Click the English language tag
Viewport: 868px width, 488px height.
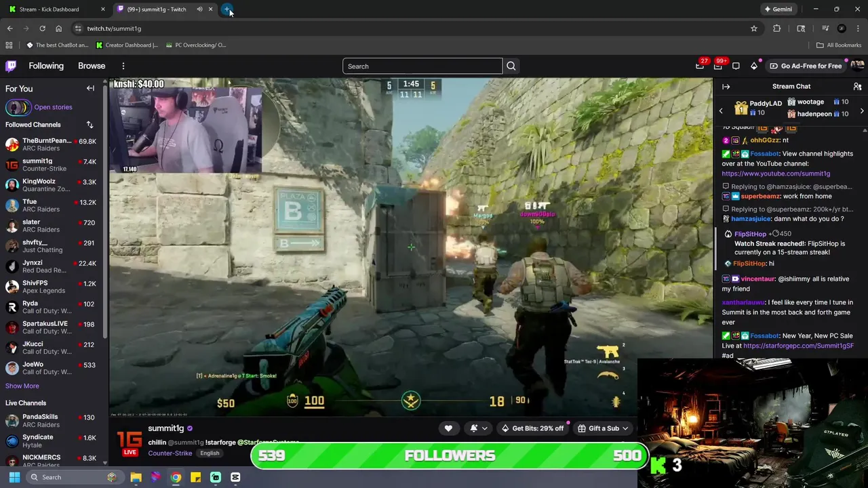tap(210, 453)
